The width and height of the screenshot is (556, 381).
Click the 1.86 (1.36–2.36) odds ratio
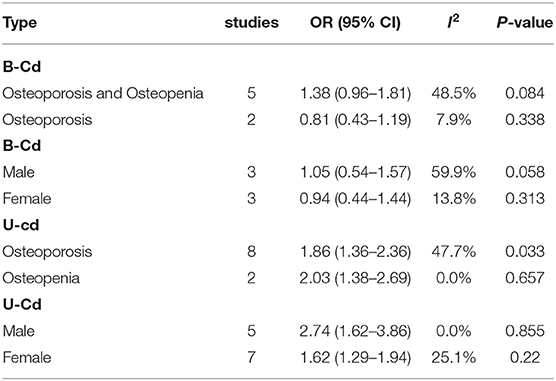click(355, 252)
